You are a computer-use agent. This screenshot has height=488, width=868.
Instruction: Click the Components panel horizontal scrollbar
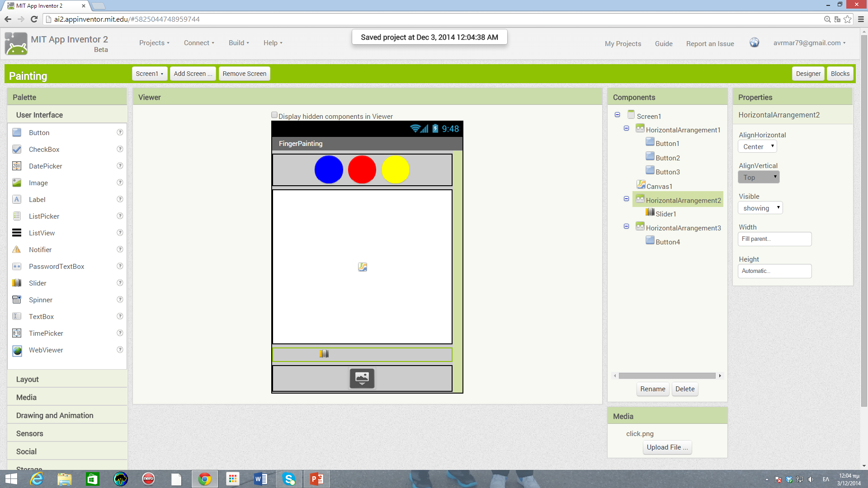pyautogui.click(x=667, y=376)
